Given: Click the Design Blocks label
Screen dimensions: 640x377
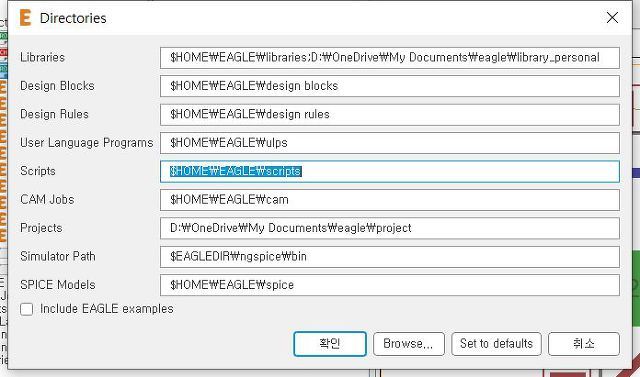Looking at the screenshot, I should [57, 86].
